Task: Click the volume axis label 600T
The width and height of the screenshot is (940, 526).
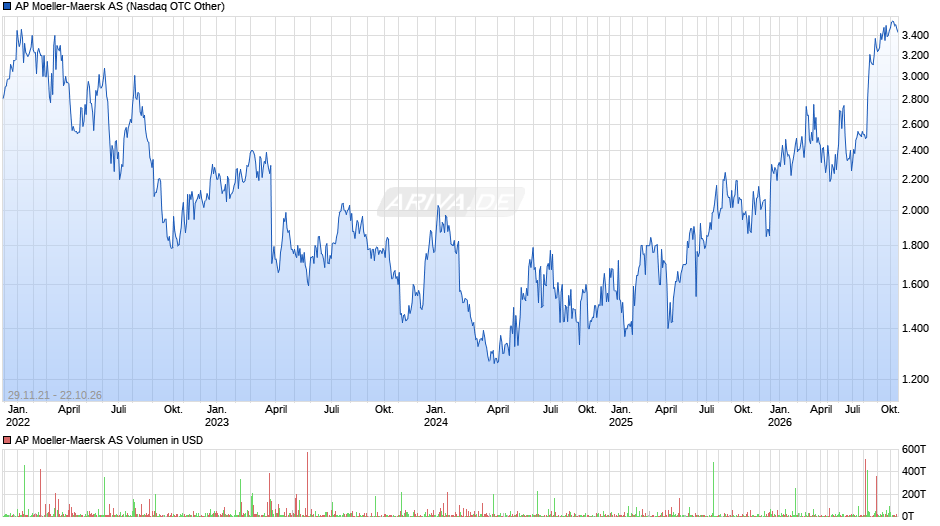Action: (x=914, y=449)
